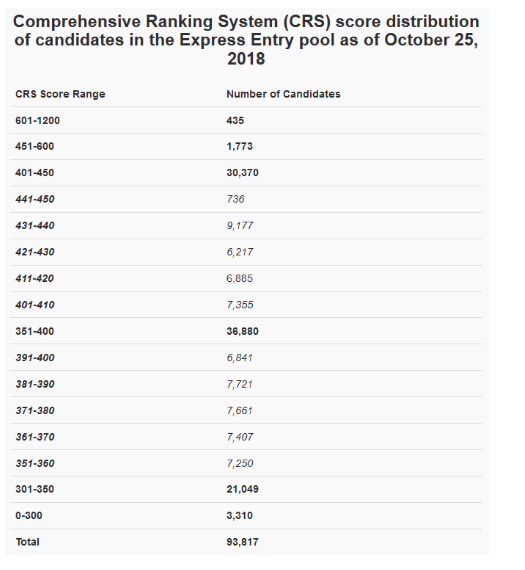This screenshot has height=570, width=525.
Task: Select the Number of Candidates column header
Action: (x=283, y=94)
